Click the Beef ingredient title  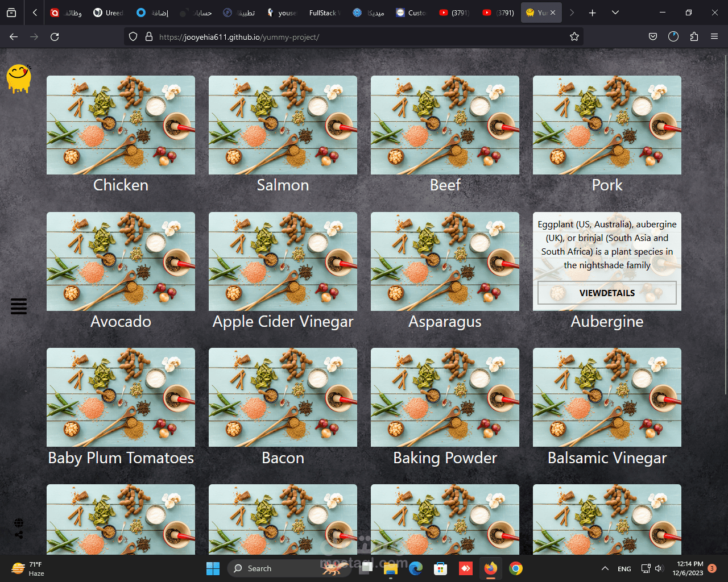pos(445,185)
